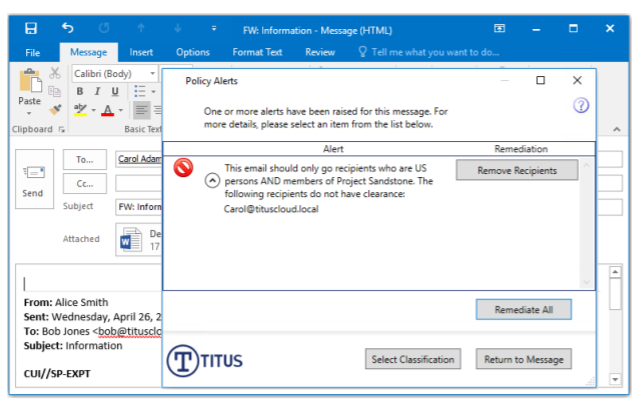This screenshot has height=412, width=638.
Task: Click the Remediate All button
Action: coord(524,310)
